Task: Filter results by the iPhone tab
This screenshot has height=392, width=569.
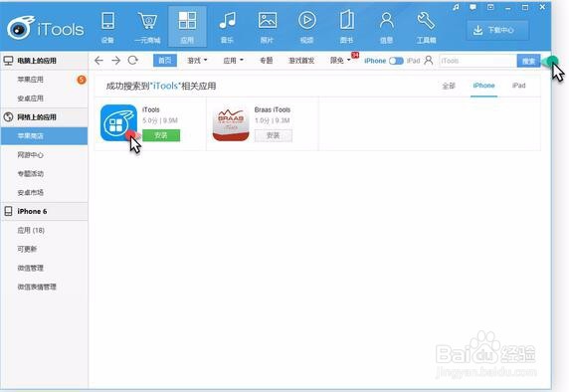Action: pyautogui.click(x=483, y=86)
